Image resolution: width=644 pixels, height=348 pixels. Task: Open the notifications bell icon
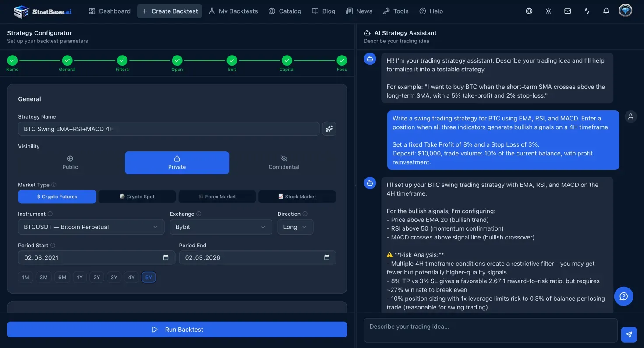pyautogui.click(x=606, y=11)
